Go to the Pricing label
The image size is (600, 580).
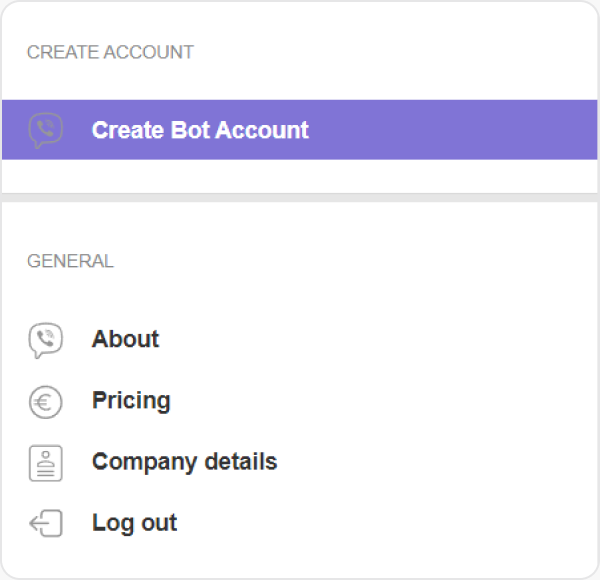(131, 401)
